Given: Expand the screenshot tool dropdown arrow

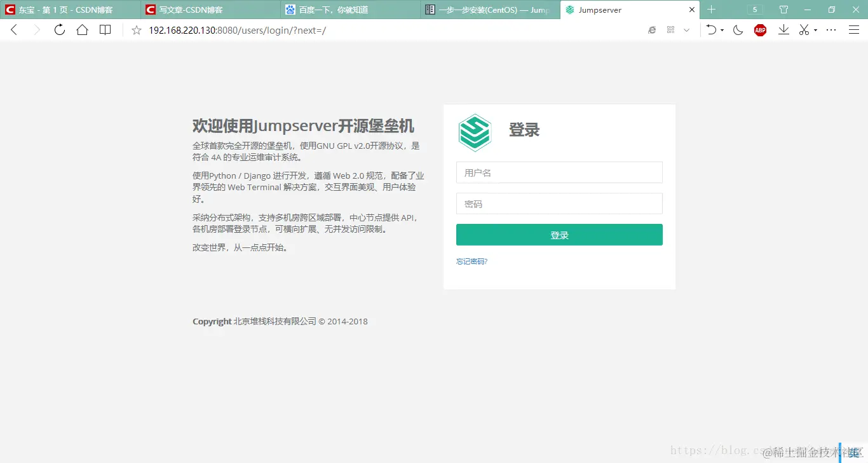Looking at the screenshot, I should click(815, 31).
